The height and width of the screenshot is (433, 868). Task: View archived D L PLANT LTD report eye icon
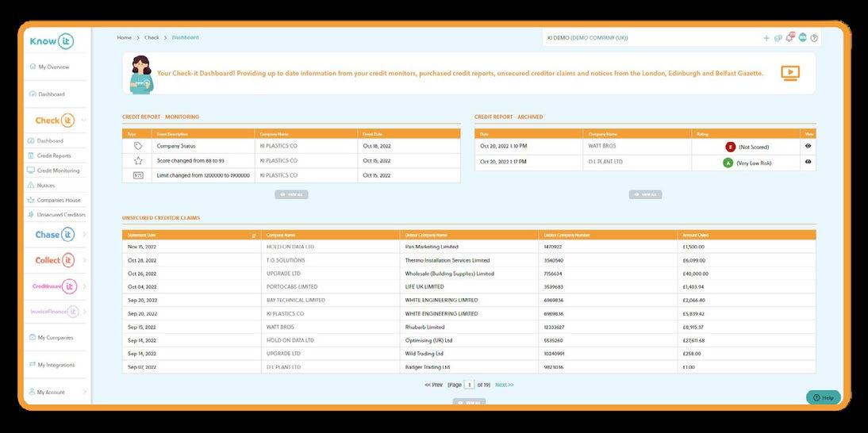pos(808,162)
